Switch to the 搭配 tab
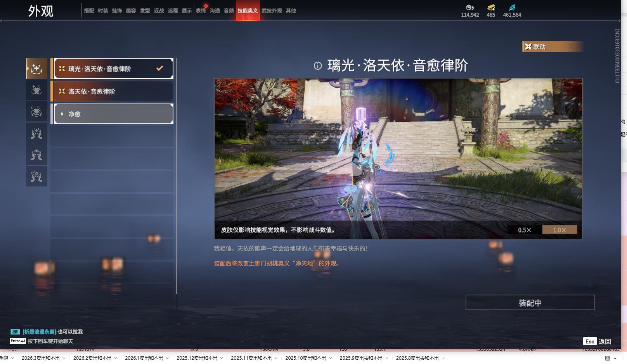The height and width of the screenshot is (364, 627). (x=89, y=11)
